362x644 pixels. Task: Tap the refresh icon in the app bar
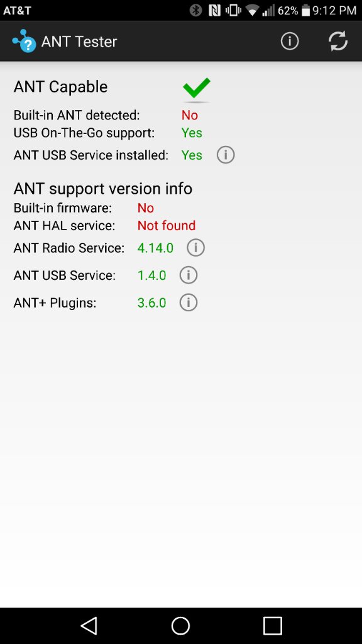338,42
